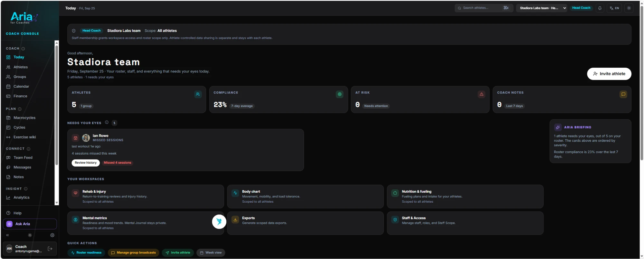This screenshot has height=259, width=644.
Task: Open the notifications bell
Action: (600, 8)
